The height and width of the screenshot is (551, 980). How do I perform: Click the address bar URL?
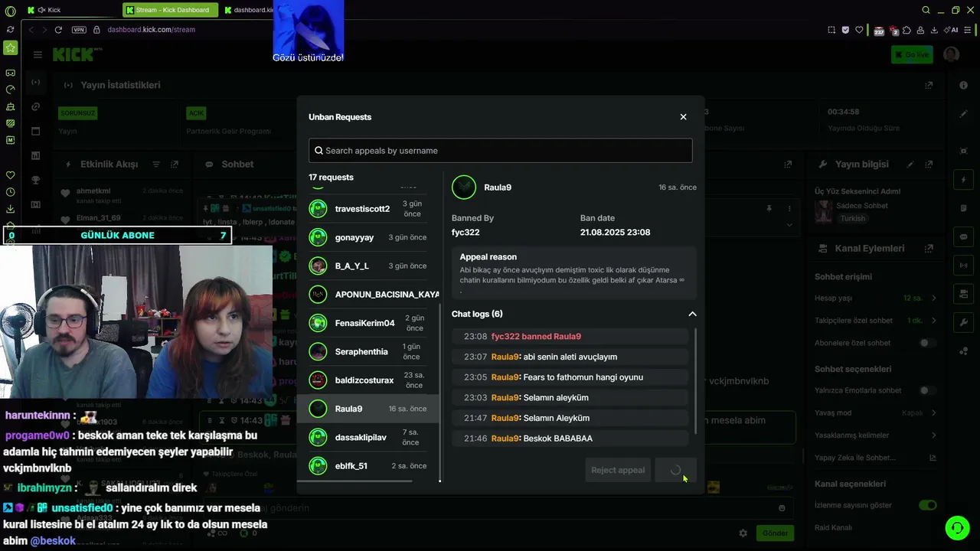click(152, 30)
